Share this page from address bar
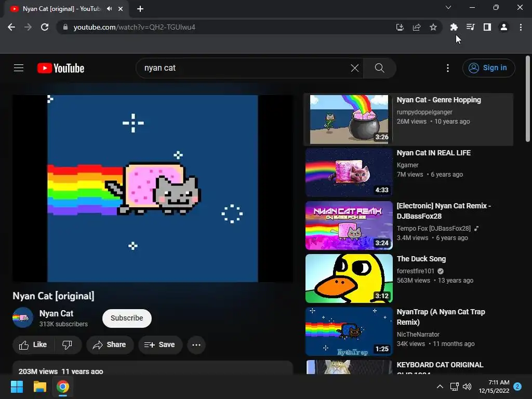532x399 pixels. (417, 27)
